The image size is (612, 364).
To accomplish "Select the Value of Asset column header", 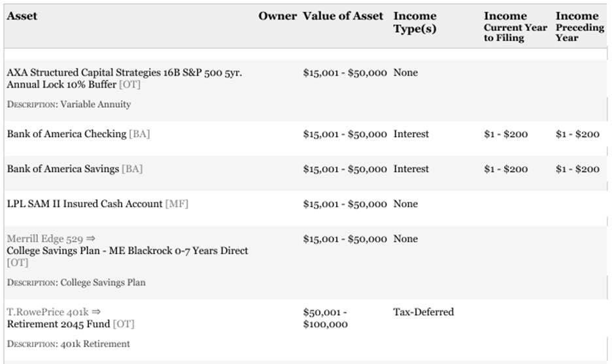I will click(343, 16).
